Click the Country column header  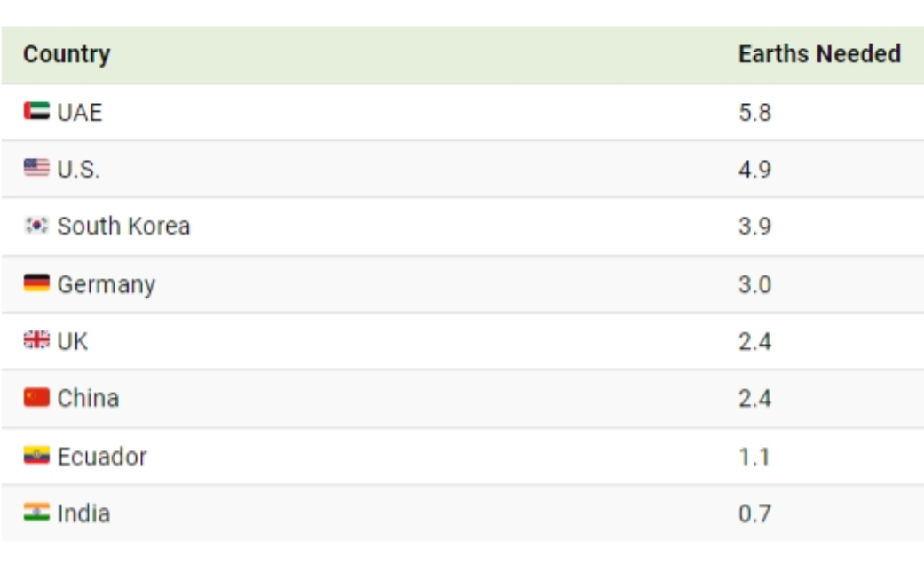tap(67, 54)
